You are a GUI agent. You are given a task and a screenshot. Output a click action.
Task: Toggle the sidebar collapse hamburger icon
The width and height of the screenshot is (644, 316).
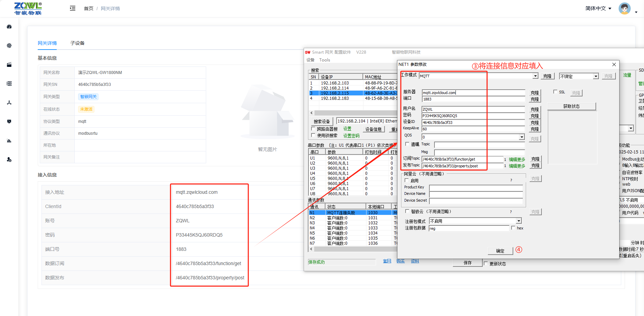[x=73, y=8]
